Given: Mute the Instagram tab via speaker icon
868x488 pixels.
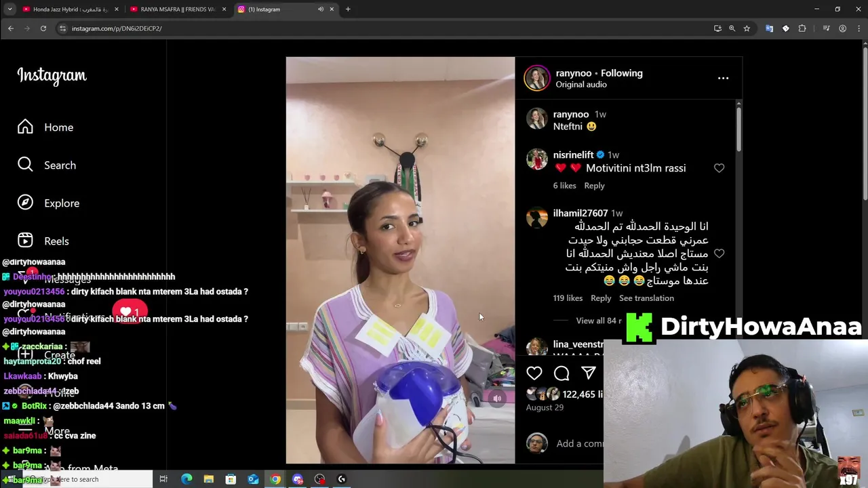Looking at the screenshot, I should [320, 9].
